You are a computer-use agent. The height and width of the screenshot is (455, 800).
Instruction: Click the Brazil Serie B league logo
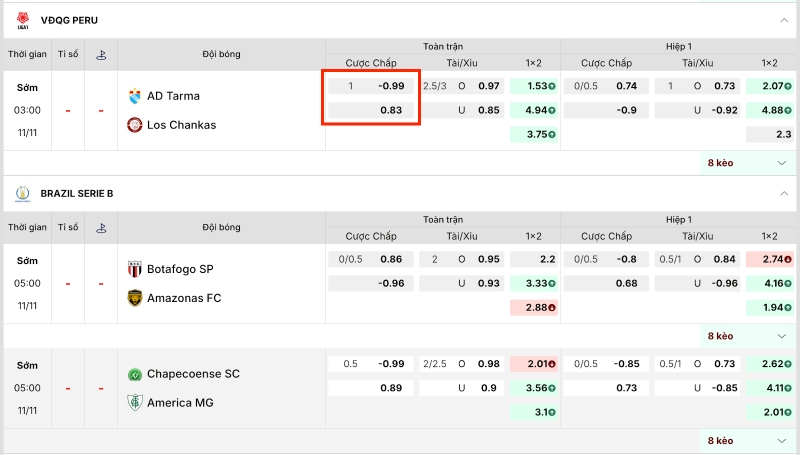coord(22,192)
